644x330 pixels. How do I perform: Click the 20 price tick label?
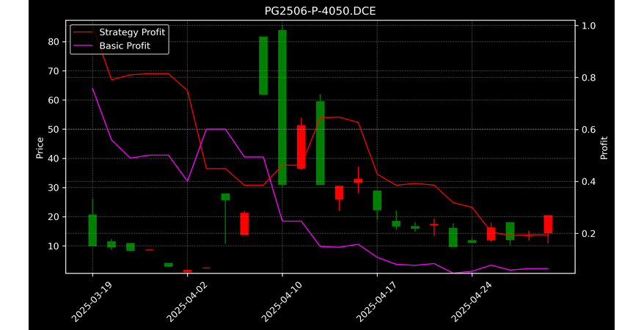point(54,217)
